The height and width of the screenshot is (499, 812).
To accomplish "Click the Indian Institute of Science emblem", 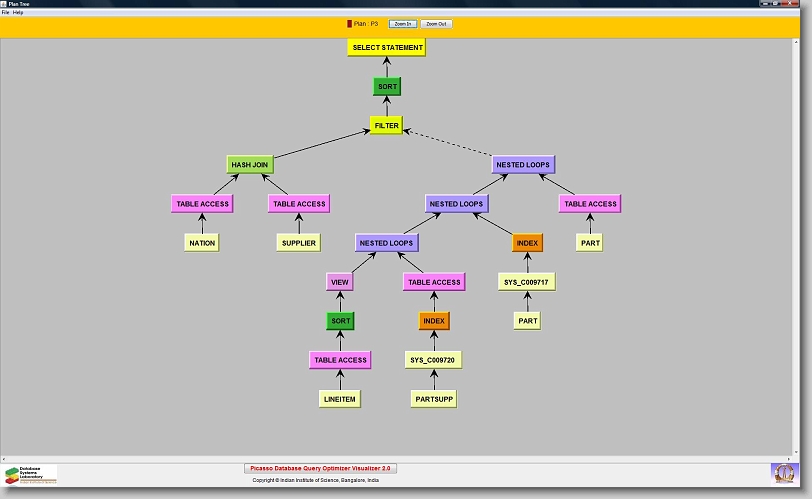I will coord(785,472).
